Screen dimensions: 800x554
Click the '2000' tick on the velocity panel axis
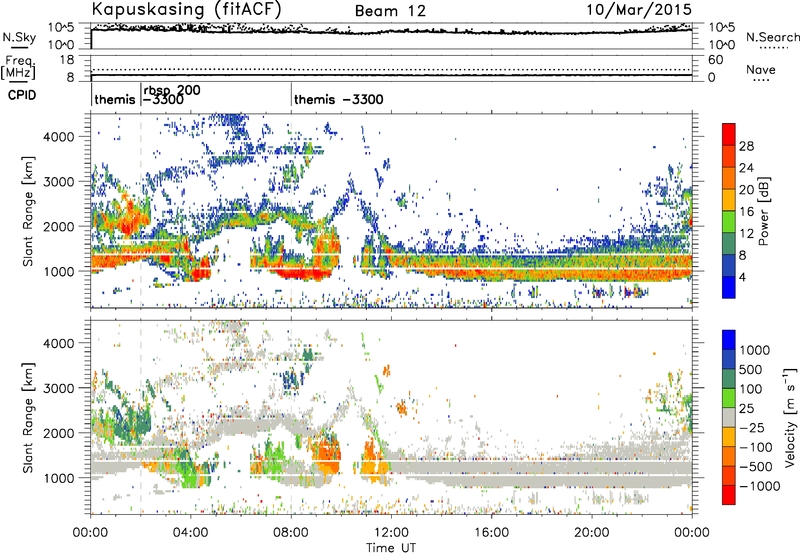coord(59,433)
